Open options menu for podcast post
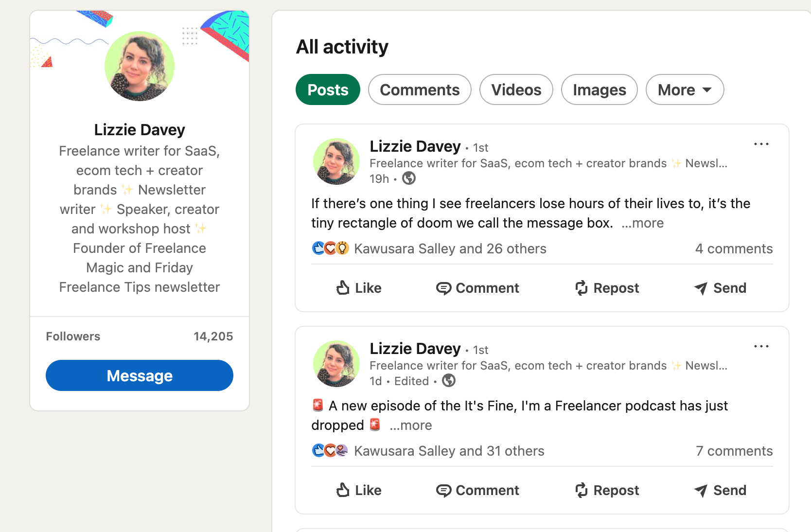811x532 pixels. pyautogui.click(x=761, y=346)
